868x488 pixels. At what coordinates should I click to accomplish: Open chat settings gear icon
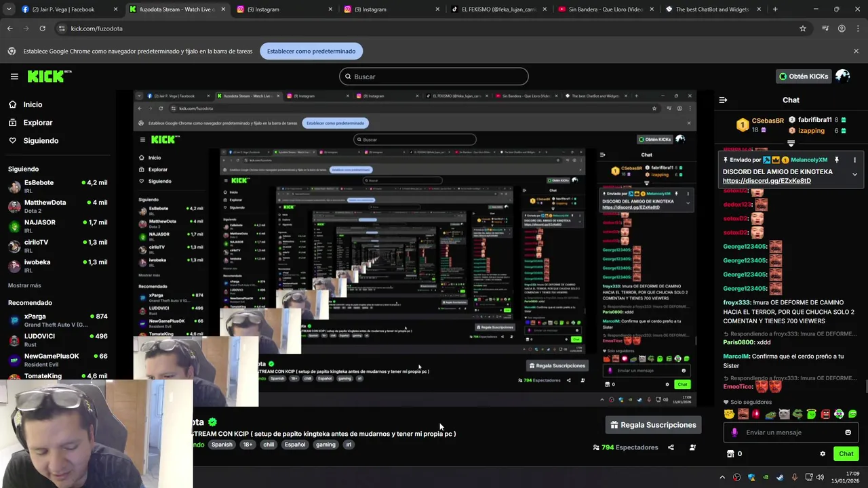823,454
